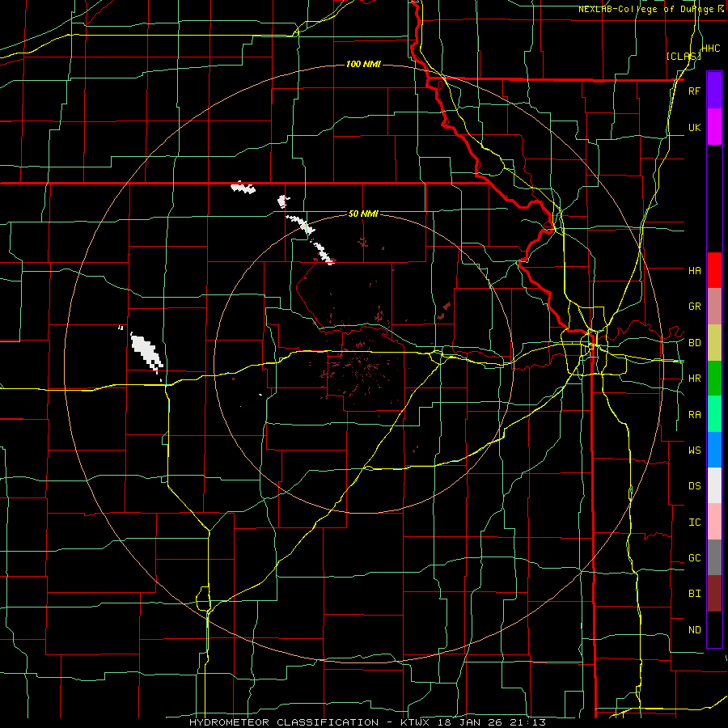Click the HA legend label

694,271
